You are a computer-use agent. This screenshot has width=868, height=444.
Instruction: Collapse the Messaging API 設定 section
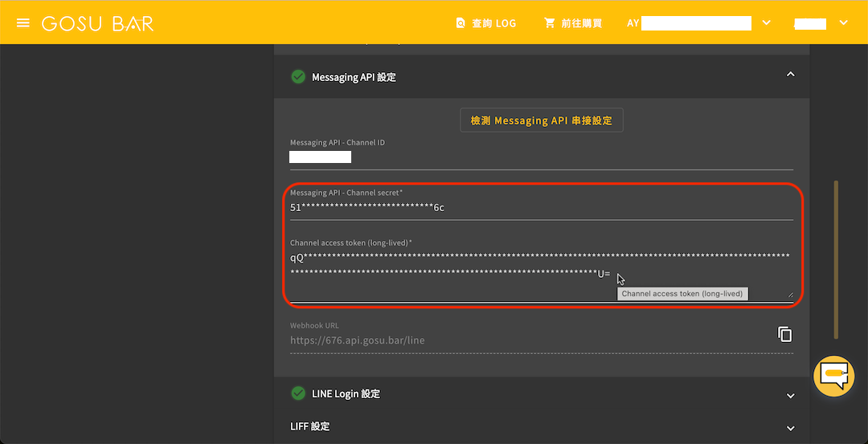(x=791, y=74)
